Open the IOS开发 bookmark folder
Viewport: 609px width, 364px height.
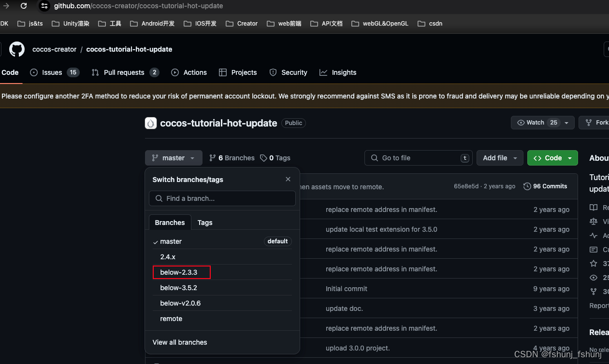[x=200, y=23]
